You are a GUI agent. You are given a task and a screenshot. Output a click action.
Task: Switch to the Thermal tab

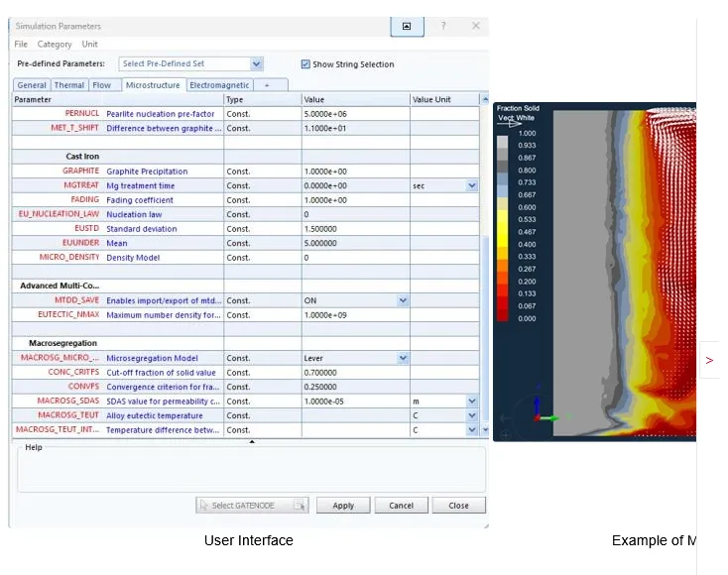(69, 85)
